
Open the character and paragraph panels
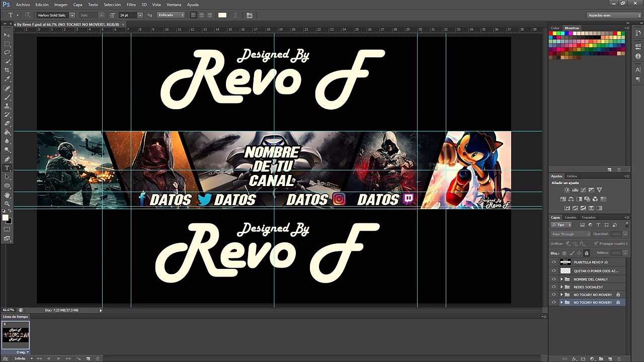pyautogui.click(x=250, y=15)
